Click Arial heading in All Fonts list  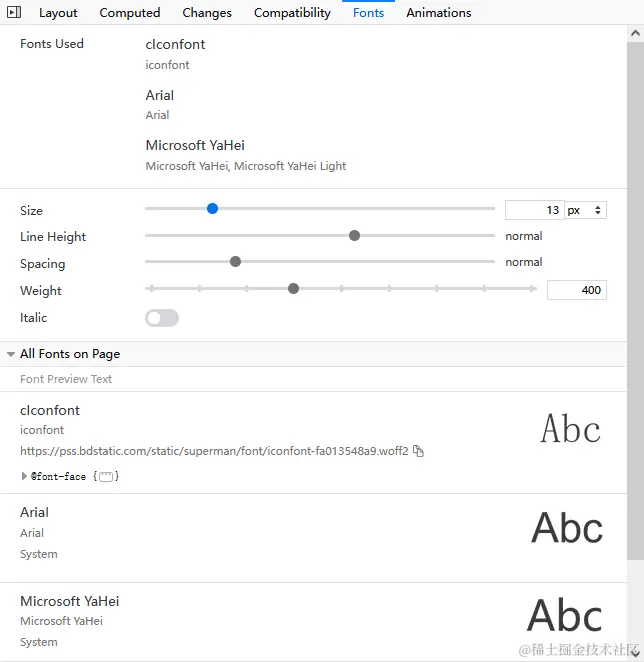click(x=34, y=512)
